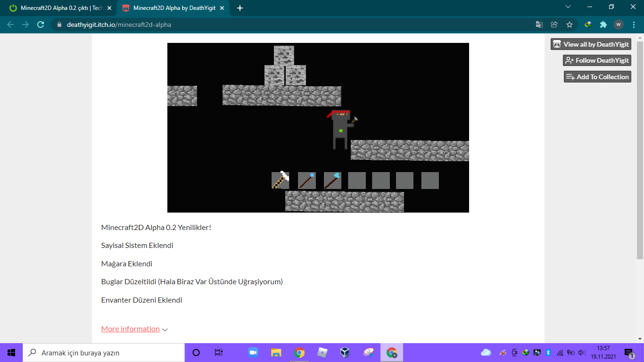Add the game to a collection
This screenshot has width=644, height=362.
[x=597, y=77]
